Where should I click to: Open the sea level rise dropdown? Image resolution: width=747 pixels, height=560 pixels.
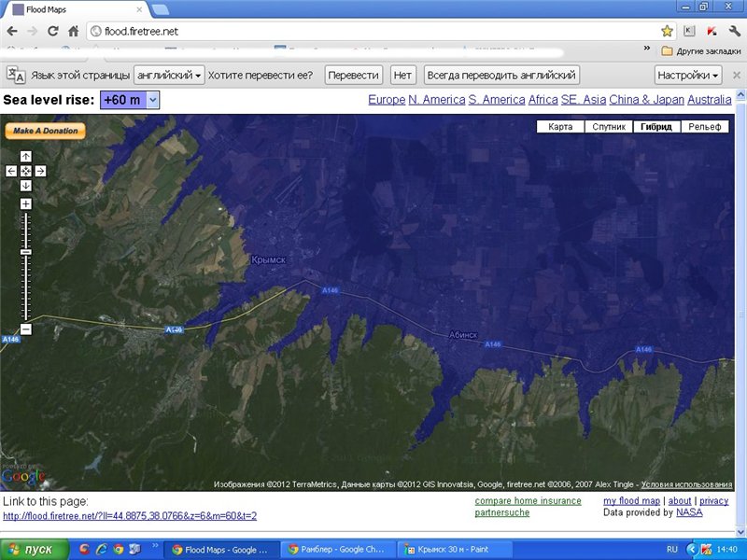pos(153,100)
